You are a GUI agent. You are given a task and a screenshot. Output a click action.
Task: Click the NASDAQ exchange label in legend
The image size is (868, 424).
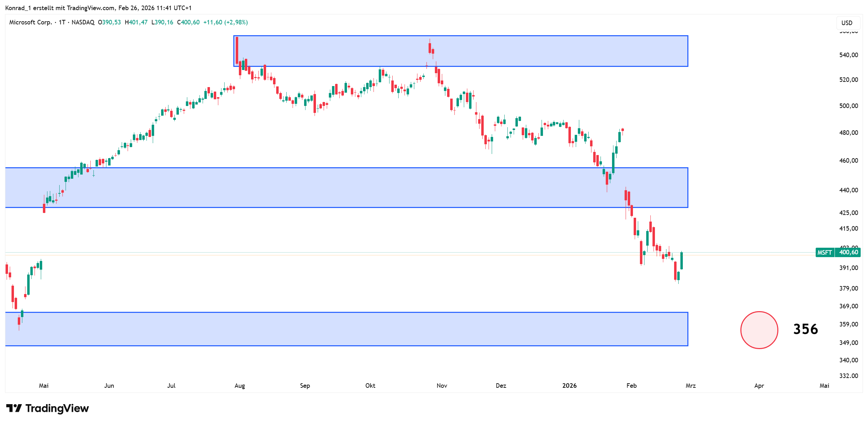[x=83, y=22]
